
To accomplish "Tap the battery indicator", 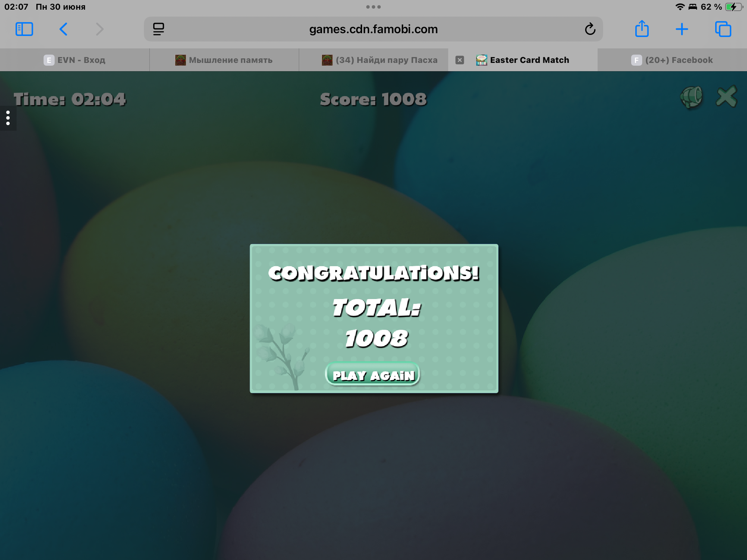I will (734, 7).
